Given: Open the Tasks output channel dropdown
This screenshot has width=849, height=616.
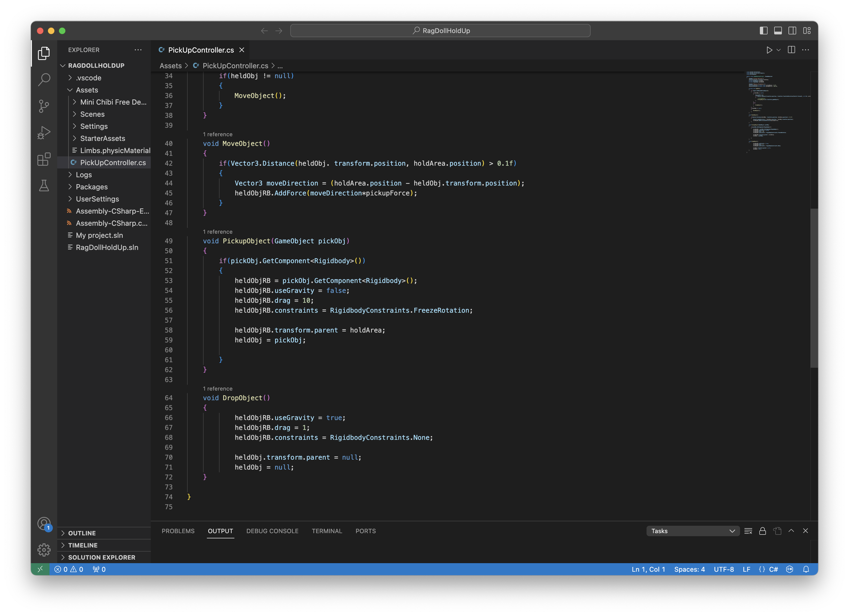Looking at the screenshot, I should (692, 531).
